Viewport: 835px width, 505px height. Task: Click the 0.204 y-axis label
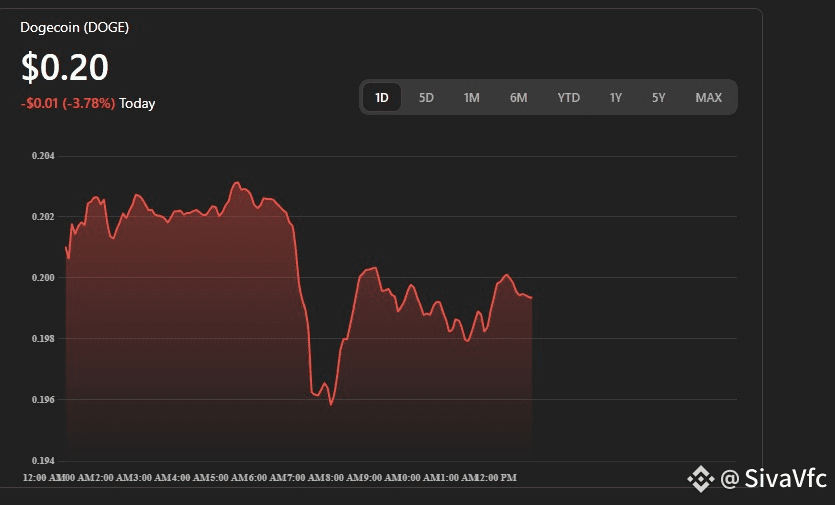coord(43,156)
